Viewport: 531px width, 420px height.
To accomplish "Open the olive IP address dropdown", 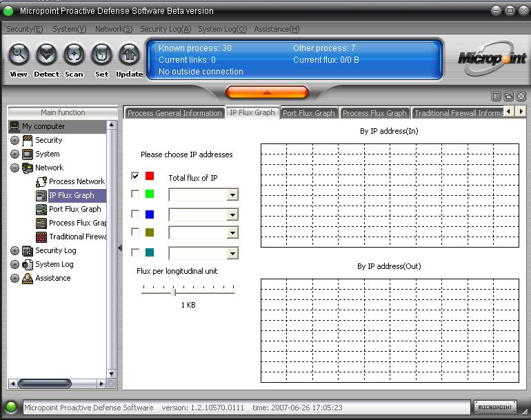I will point(232,232).
